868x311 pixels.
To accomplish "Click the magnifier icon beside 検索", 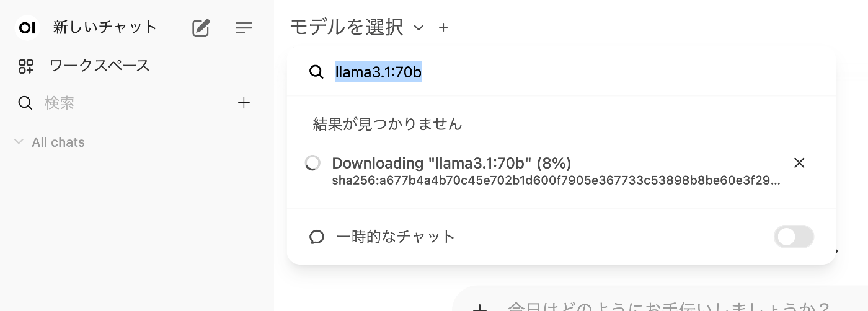I will pyautogui.click(x=25, y=103).
